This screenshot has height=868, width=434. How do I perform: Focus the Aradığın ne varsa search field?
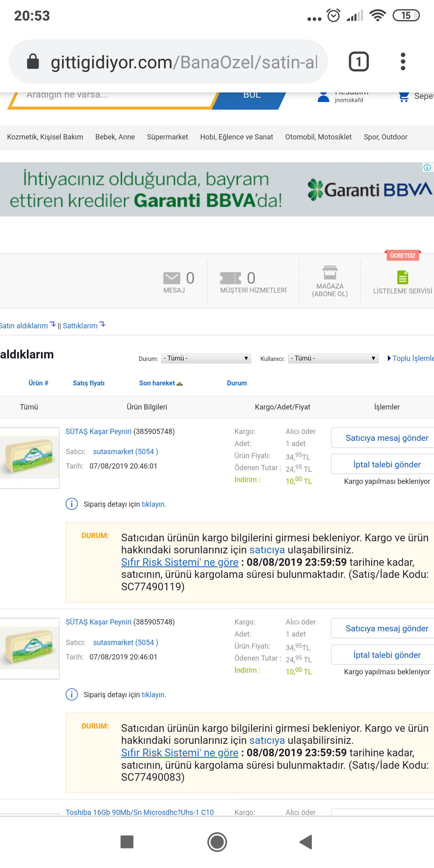click(x=113, y=100)
